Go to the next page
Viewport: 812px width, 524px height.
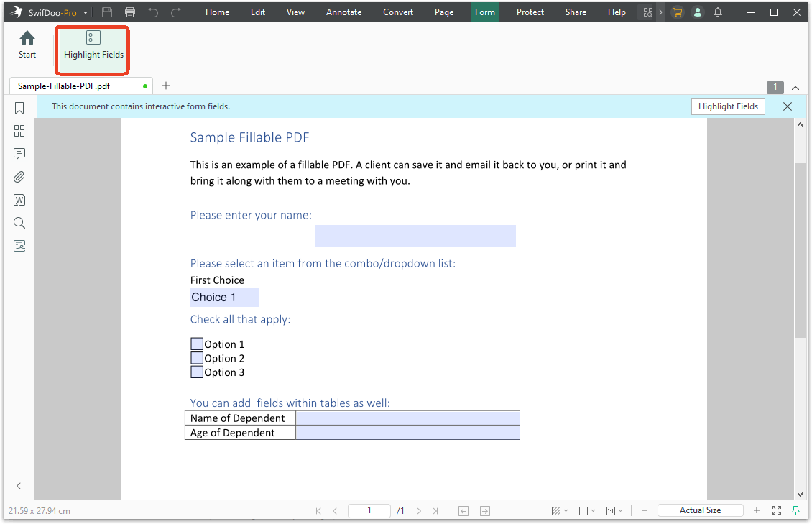pyautogui.click(x=419, y=511)
